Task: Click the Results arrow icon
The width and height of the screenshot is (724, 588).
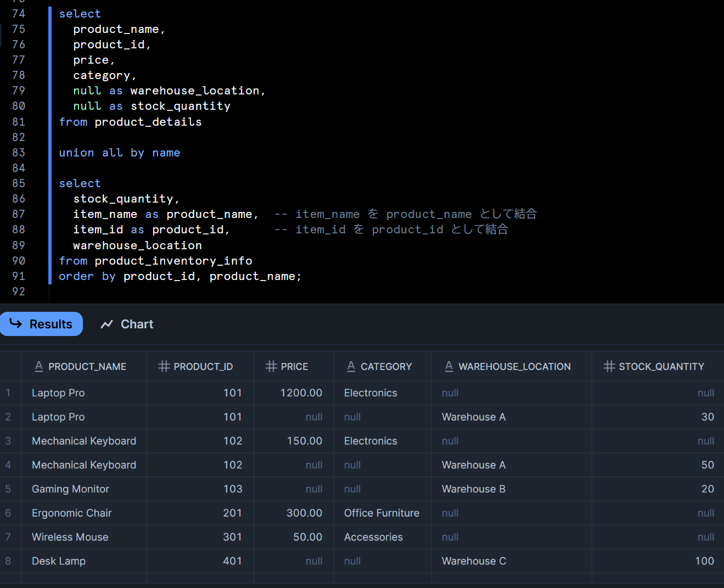Action: pyautogui.click(x=16, y=323)
